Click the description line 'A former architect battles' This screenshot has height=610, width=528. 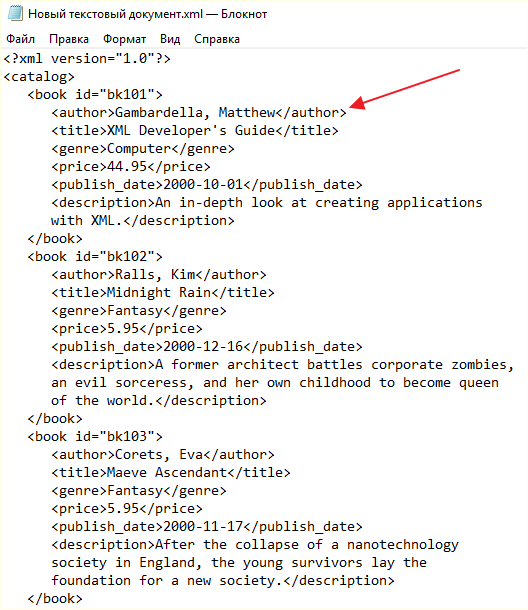coord(282,365)
